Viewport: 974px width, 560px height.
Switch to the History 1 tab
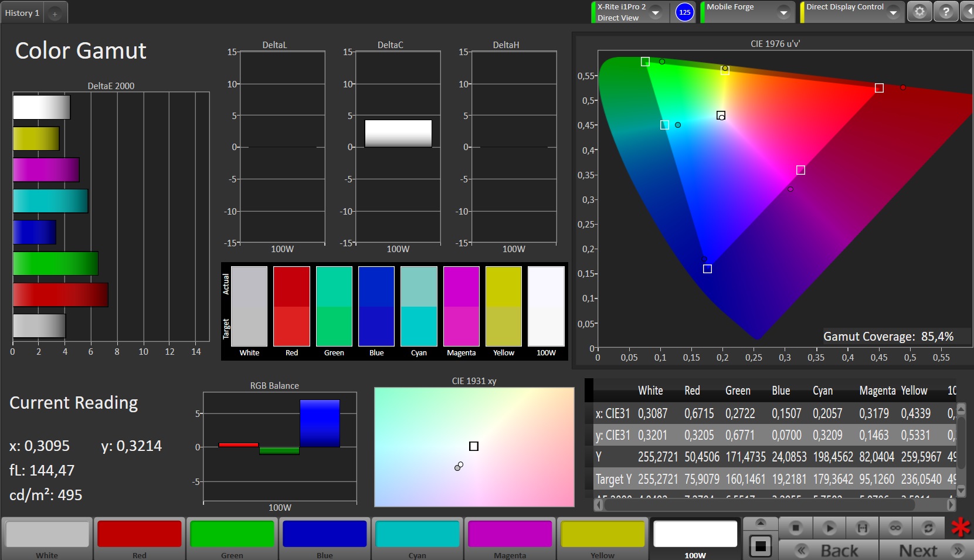(x=22, y=13)
